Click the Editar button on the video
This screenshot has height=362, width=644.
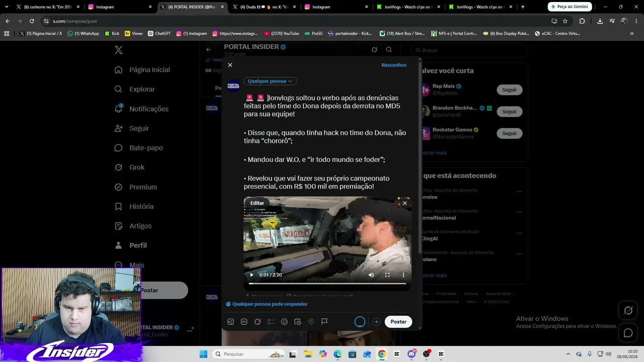[257, 203]
